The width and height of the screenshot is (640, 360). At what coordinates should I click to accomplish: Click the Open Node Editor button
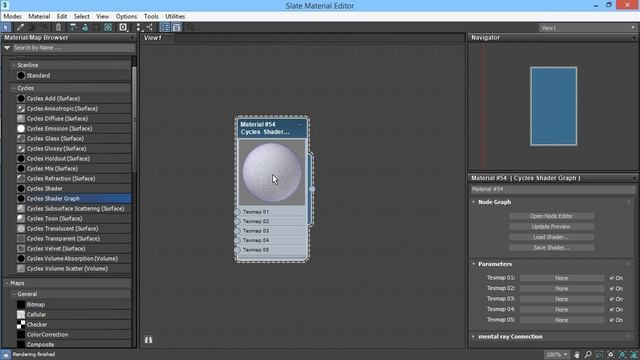pyautogui.click(x=551, y=216)
